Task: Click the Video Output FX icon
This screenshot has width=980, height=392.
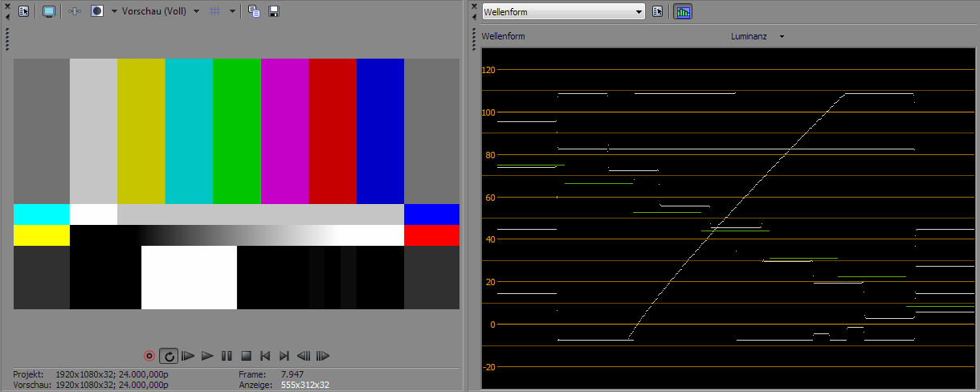Action: pos(75,11)
